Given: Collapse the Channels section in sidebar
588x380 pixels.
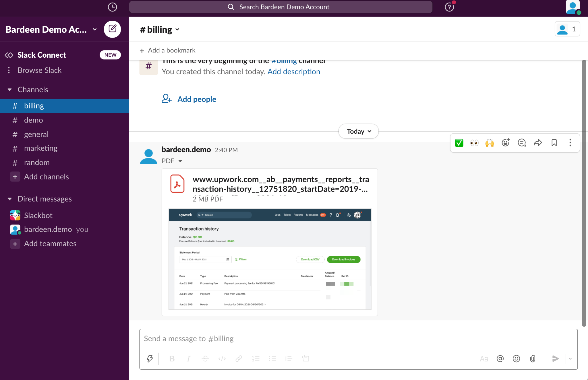Looking at the screenshot, I should tap(10, 89).
